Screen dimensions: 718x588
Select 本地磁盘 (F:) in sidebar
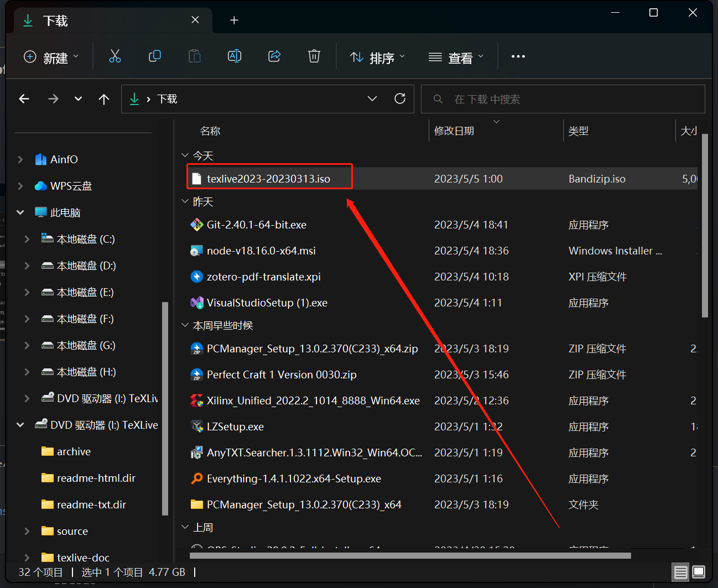85,319
